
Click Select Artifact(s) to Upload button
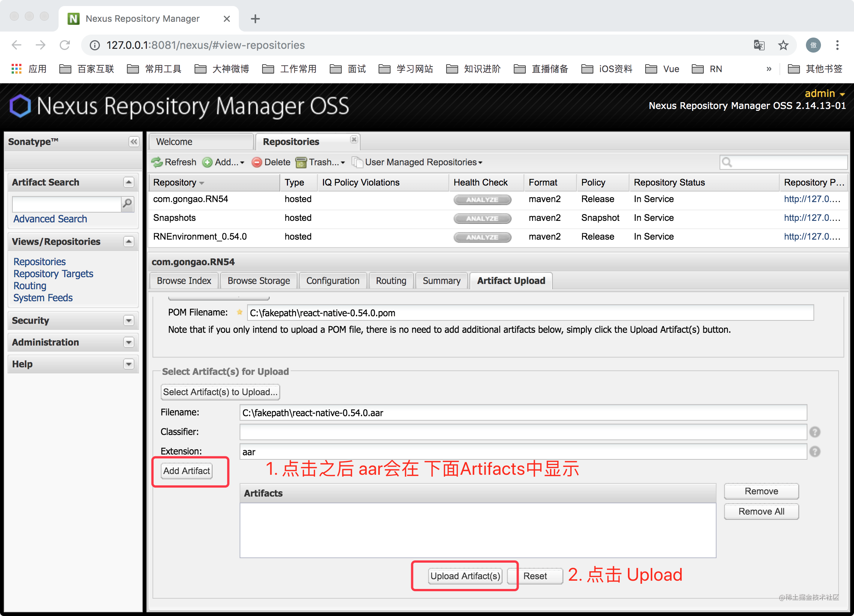[x=220, y=393]
